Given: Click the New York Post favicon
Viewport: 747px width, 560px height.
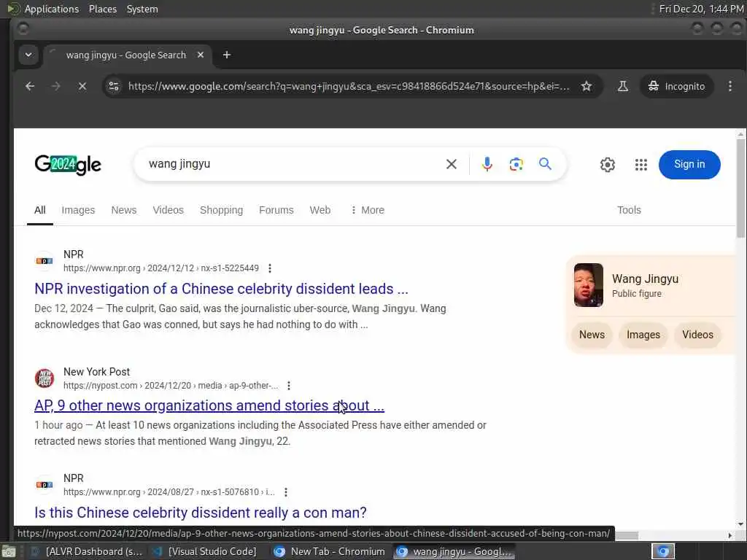Looking at the screenshot, I should (x=44, y=378).
